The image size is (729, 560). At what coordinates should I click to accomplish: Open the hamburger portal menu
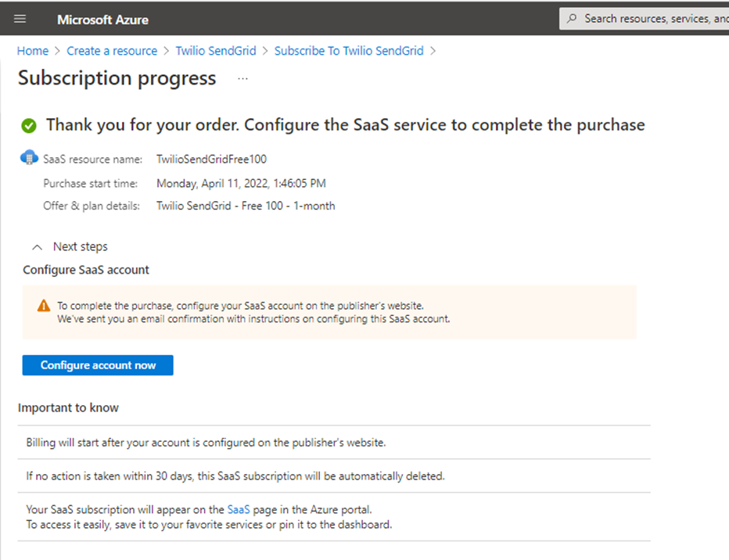point(20,19)
